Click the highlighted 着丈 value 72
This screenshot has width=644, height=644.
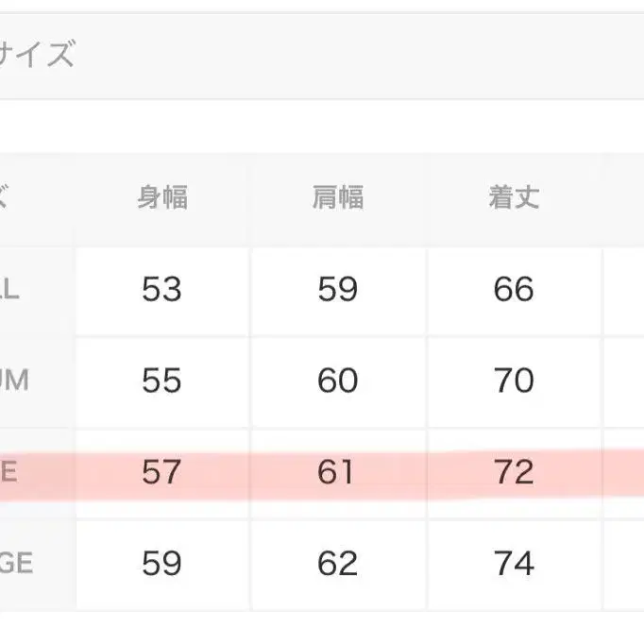[514, 471]
